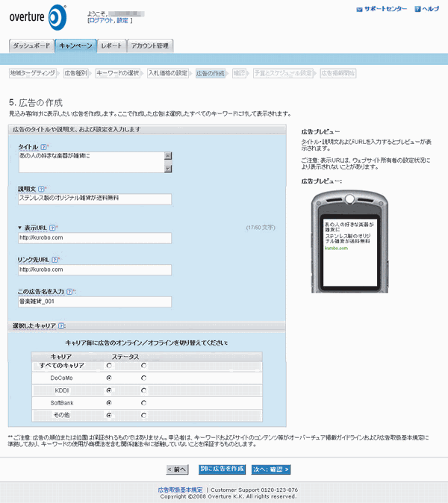448x503 pixels.
Task: Open help icon next to 説明文 label
Action: [41, 189]
